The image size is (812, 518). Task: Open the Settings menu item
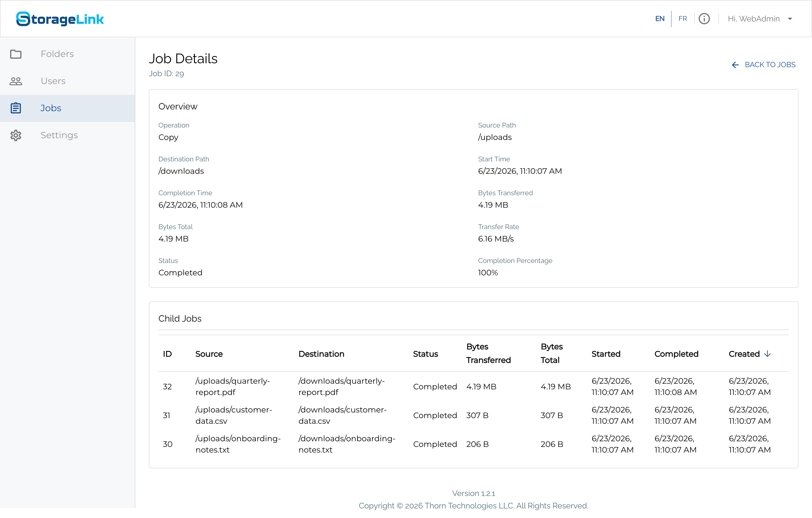click(x=67, y=135)
